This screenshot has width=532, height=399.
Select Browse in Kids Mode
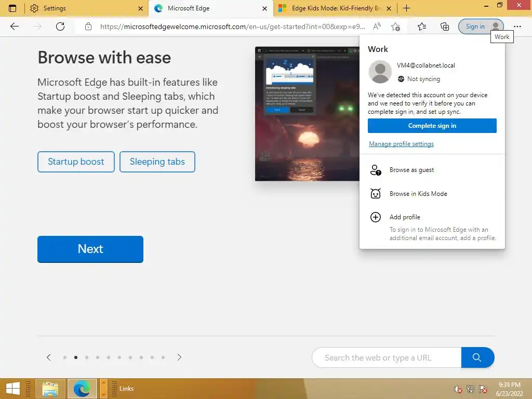[432, 194]
